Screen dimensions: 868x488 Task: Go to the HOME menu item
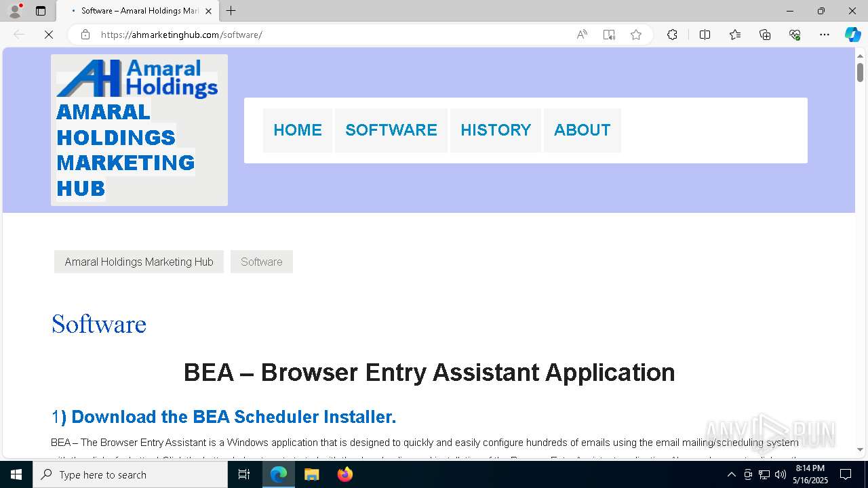[x=298, y=130]
